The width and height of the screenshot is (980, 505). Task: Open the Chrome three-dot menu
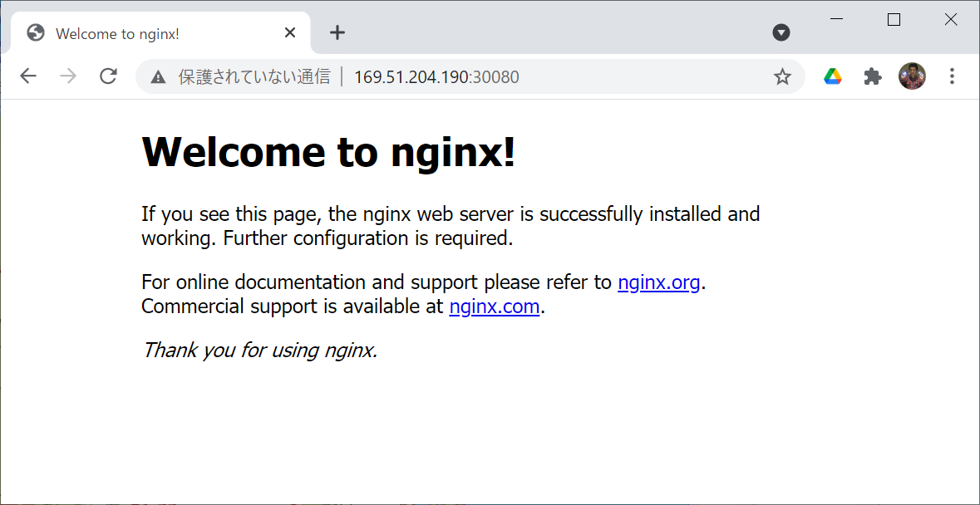952,76
